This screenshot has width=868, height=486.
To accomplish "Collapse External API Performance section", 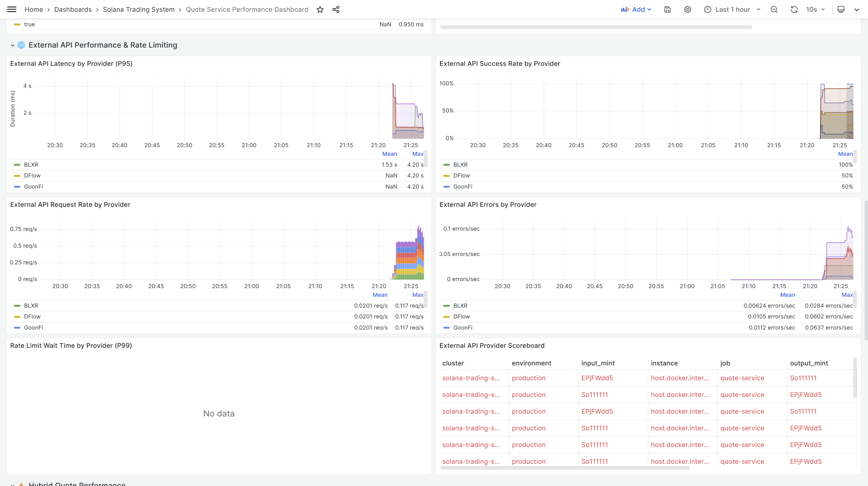I will point(12,45).
